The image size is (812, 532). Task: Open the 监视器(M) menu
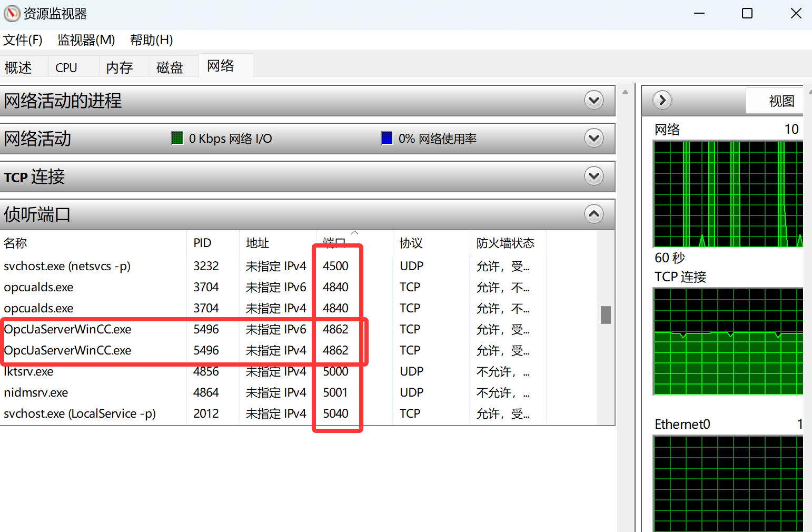pos(86,40)
